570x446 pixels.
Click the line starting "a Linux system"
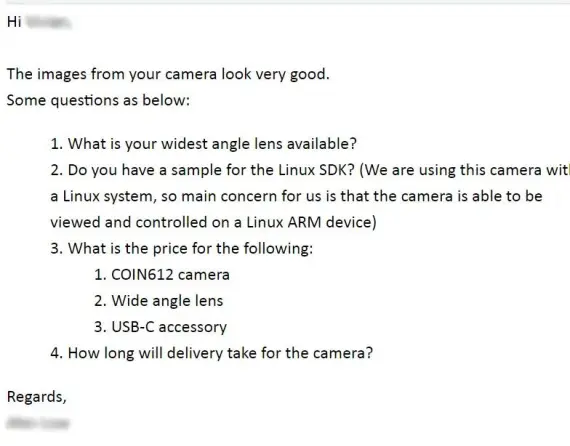(x=296, y=196)
